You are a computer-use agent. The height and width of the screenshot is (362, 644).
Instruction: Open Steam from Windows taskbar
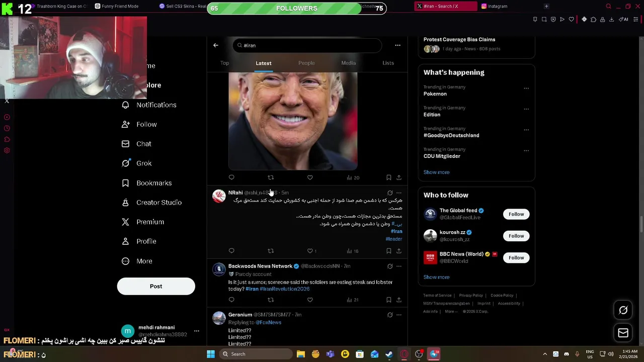pos(389,354)
